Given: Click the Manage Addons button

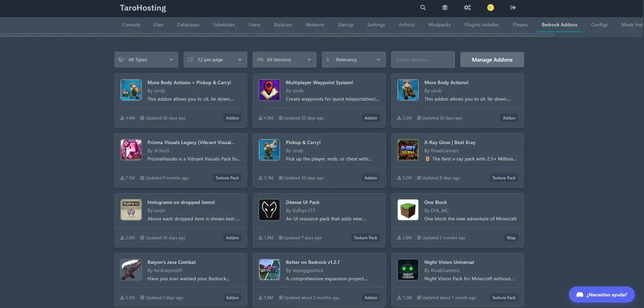Looking at the screenshot, I should (x=492, y=60).
